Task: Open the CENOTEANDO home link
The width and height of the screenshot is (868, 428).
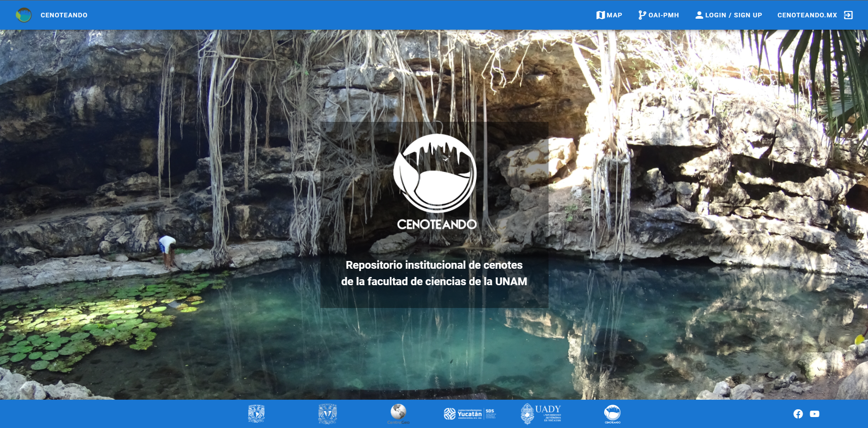Action: [x=64, y=15]
